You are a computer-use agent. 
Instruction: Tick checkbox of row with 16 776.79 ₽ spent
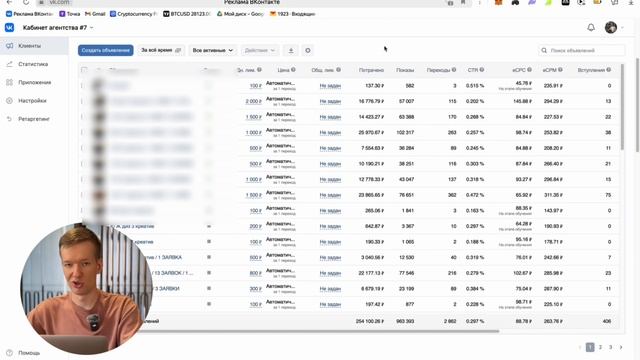coord(83,101)
